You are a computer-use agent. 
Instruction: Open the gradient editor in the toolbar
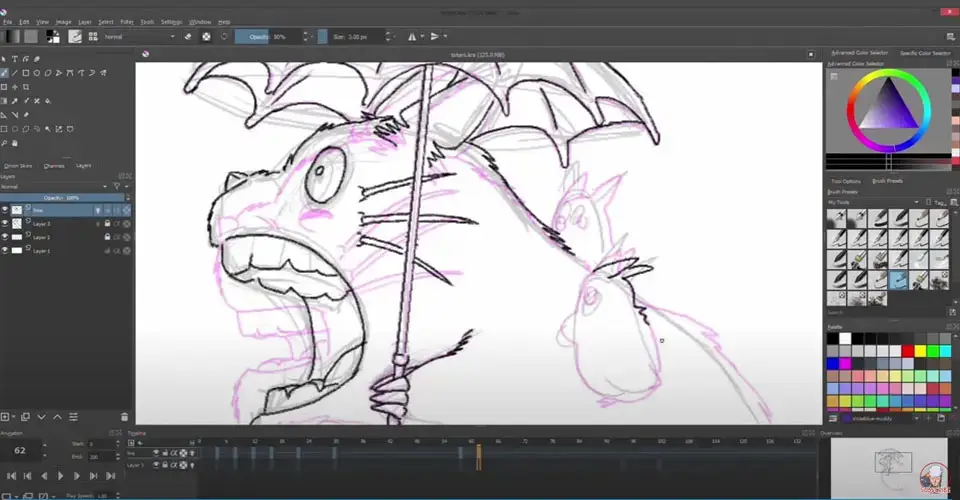12,37
